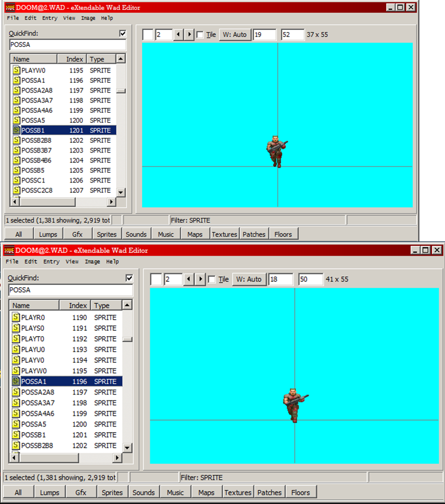Viewport: 445px width, 504px height.
Task: Click POSSB5 sprite icon in top window
Action: pyautogui.click(x=16, y=169)
